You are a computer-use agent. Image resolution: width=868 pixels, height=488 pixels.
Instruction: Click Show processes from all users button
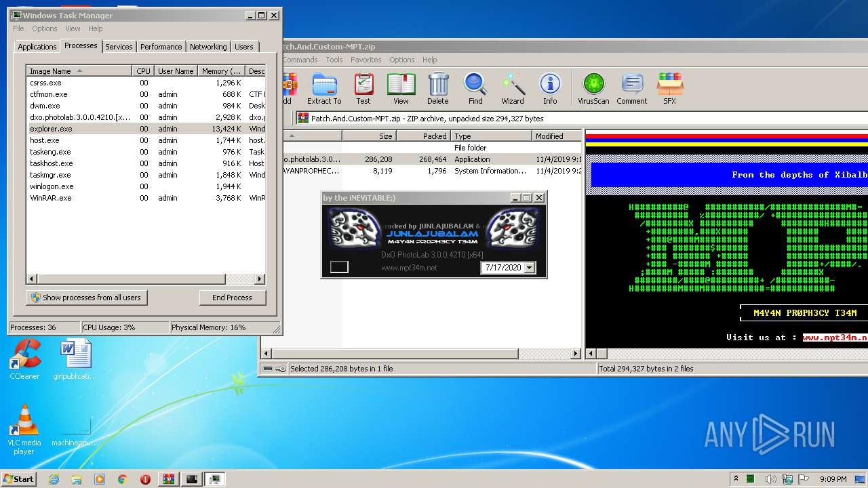coord(87,298)
